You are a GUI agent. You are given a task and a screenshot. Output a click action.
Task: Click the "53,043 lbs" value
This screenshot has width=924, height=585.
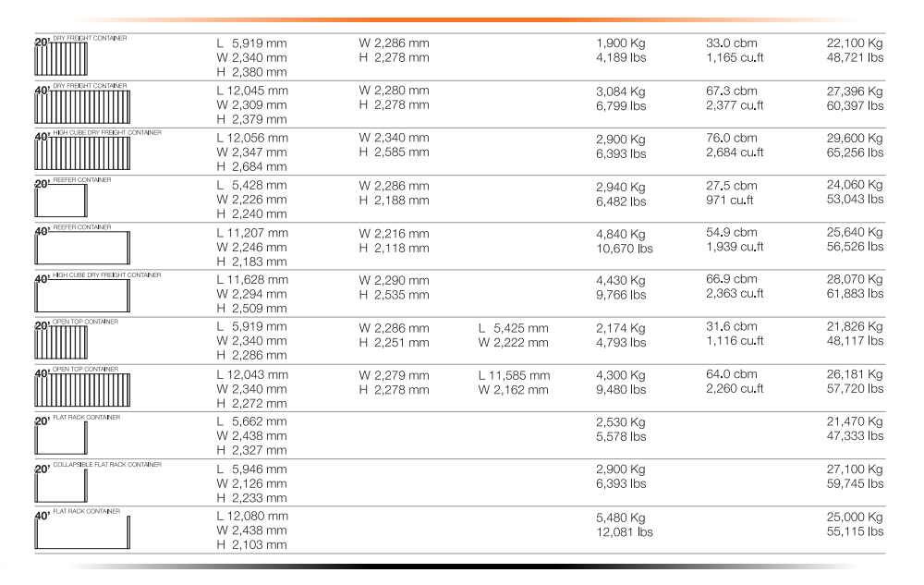[855, 199]
